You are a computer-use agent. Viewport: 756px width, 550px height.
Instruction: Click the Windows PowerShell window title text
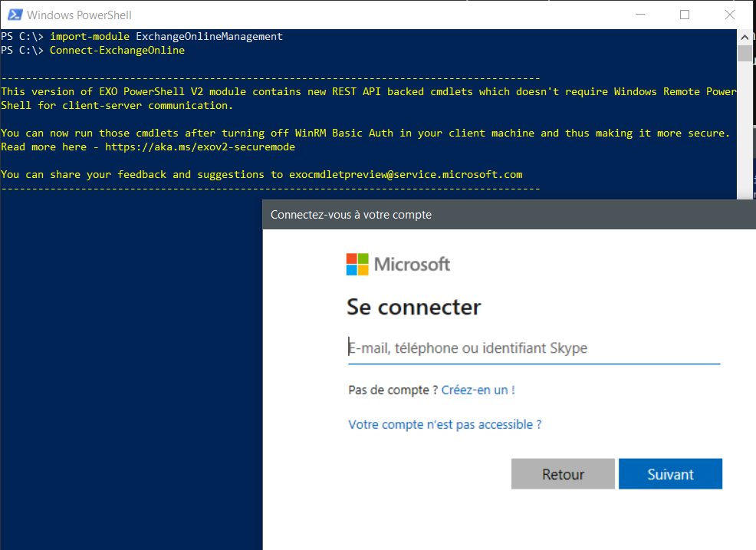(79, 15)
